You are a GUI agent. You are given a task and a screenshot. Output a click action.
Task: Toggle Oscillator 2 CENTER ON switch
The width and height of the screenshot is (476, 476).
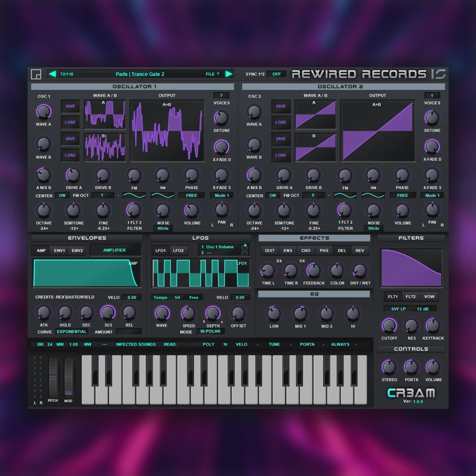pyautogui.click(x=273, y=196)
